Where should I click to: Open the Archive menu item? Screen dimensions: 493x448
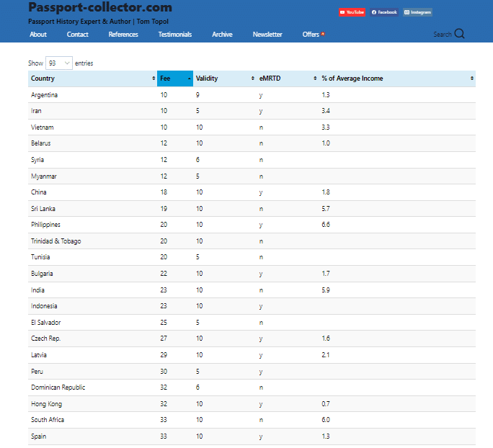click(222, 35)
